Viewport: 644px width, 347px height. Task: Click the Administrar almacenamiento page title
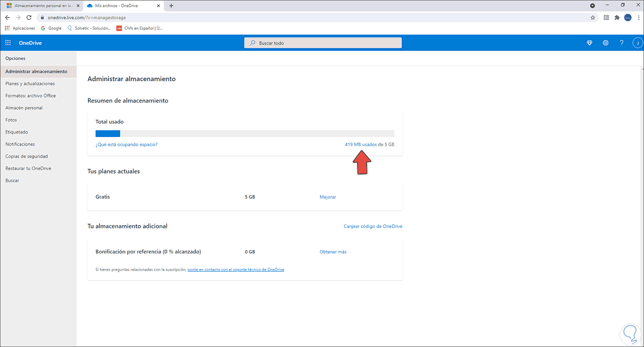click(x=131, y=79)
